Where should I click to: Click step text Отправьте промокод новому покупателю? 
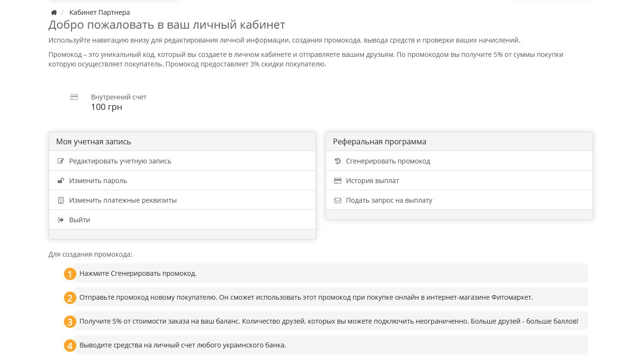click(x=306, y=297)
